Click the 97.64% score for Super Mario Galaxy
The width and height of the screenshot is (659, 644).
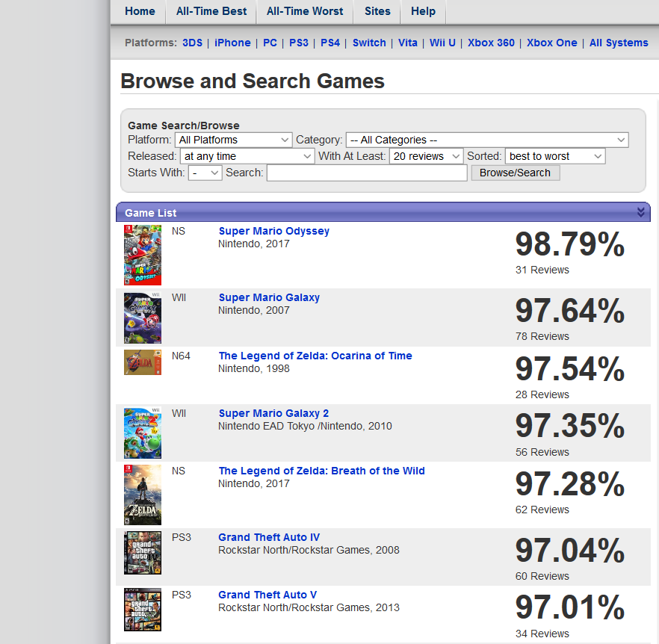(570, 311)
